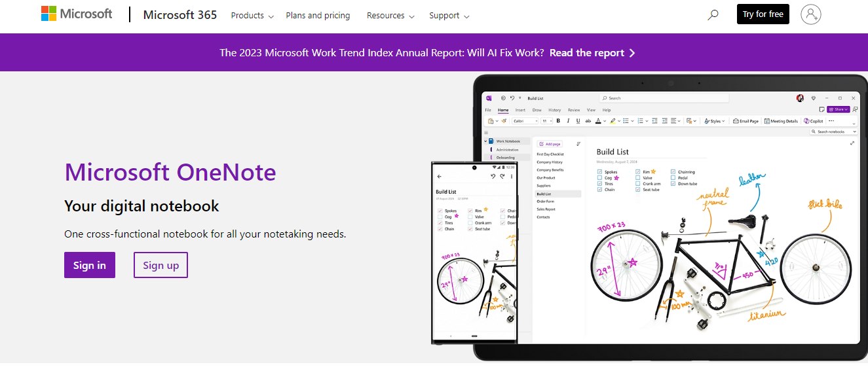Expand the page with the full-screen arrow icon
This screenshot has width=868, height=388.
pos(852,143)
